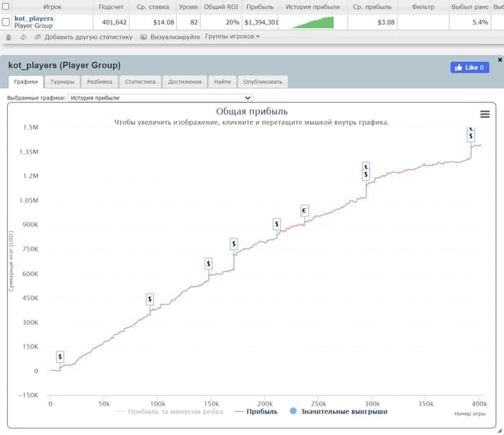The image size is (504, 435).
Task: Open the Выбранные графики dropdown
Action: tap(161, 98)
